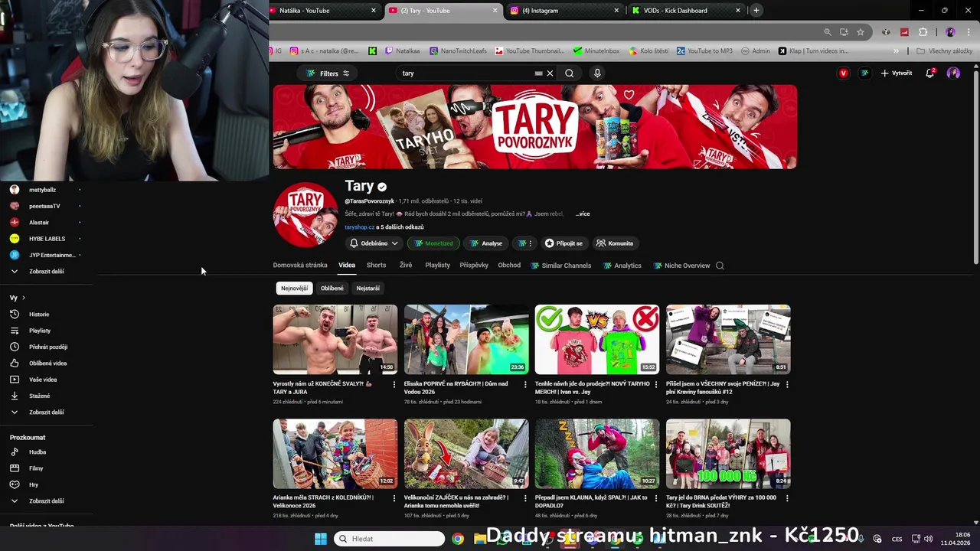980x551 pixels.
Task: Go to Domovská stránka channel tab
Action: pos(300,266)
